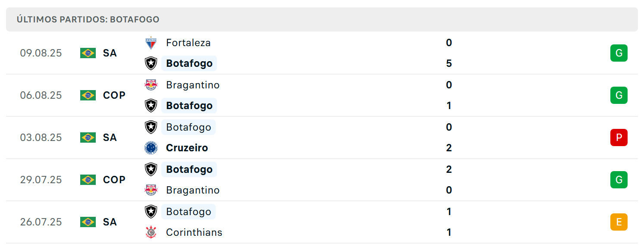The height and width of the screenshot is (250, 644).
Task: Click the Fortaleza club crest icon
Action: pos(151,43)
